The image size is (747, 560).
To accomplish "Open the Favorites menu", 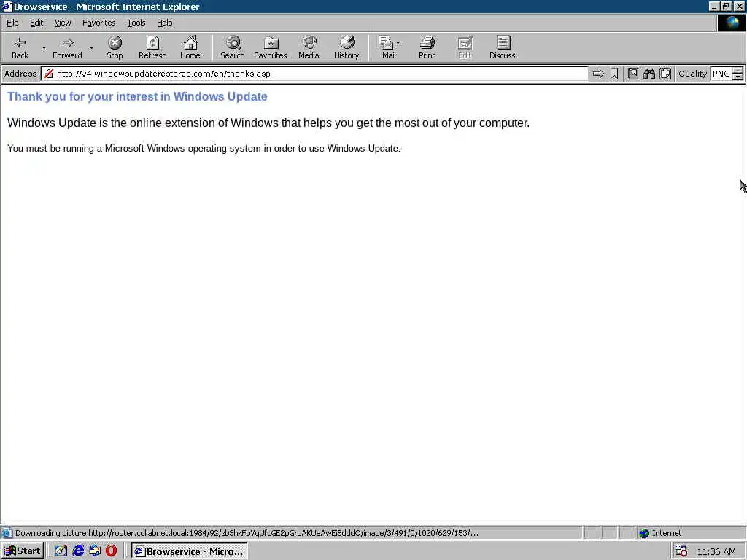I will (98, 23).
